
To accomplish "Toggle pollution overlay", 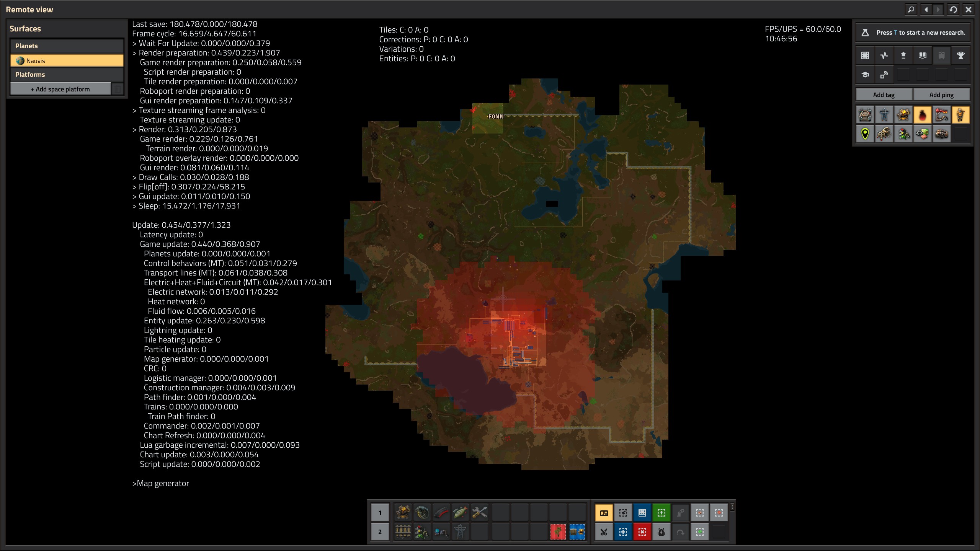I will click(922, 115).
